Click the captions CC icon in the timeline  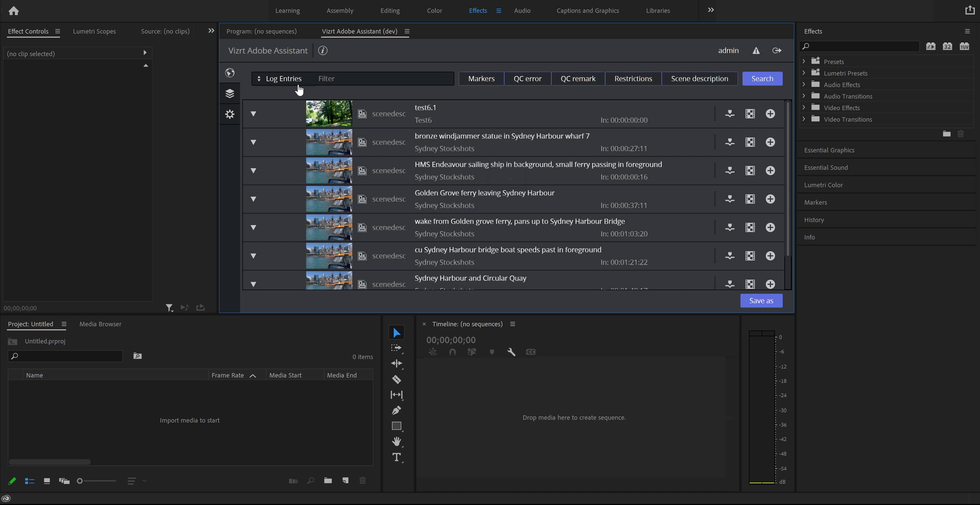pos(531,352)
